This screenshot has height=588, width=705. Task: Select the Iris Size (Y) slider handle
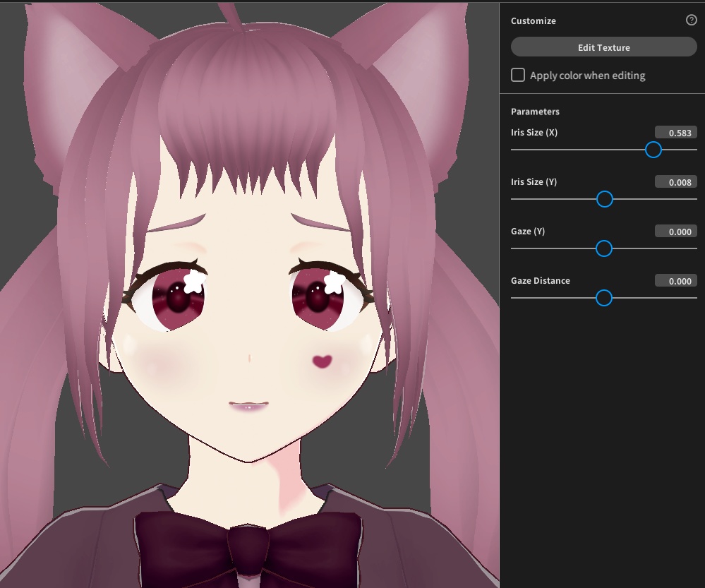pyautogui.click(x=604, y=199)
